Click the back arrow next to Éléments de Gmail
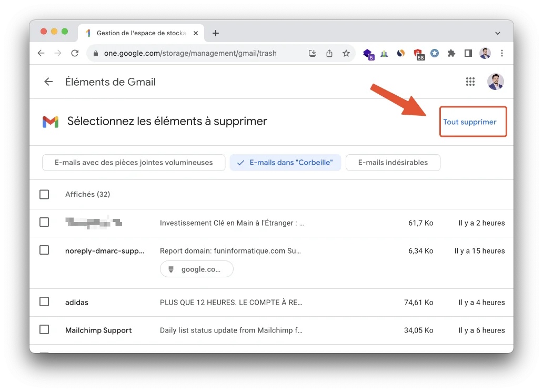Image resolution: width=543 pixels, height=392 pixels. (x=48, y=82)
